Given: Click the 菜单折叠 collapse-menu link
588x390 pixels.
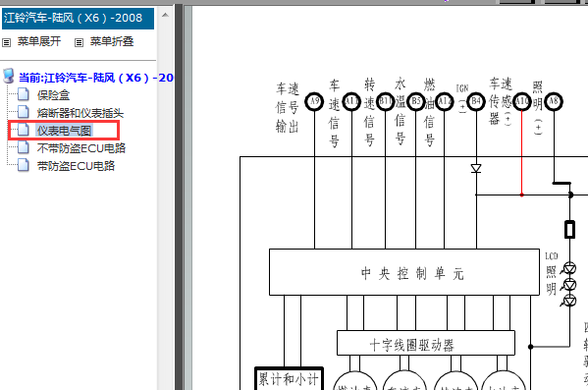Looking at the screenshot, I should tap(112, 41).
